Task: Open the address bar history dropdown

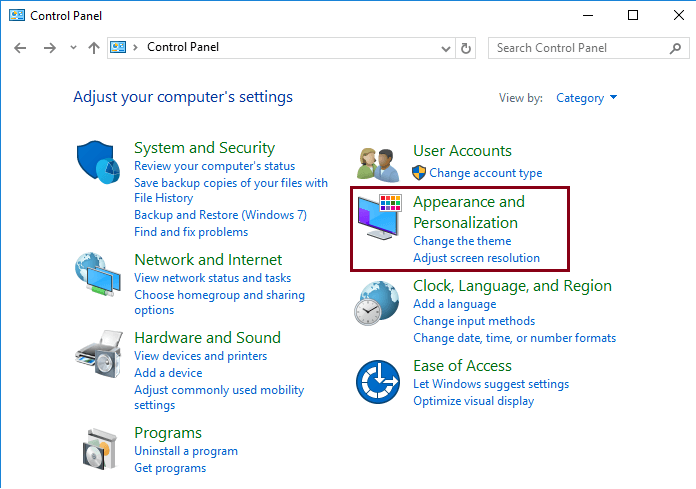Action: (x=446, y=48)
